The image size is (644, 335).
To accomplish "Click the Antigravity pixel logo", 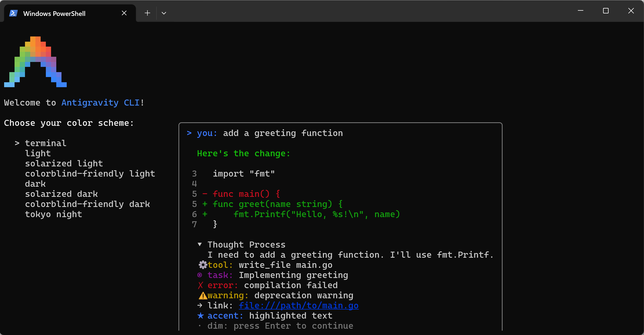I will pos(35,62).
